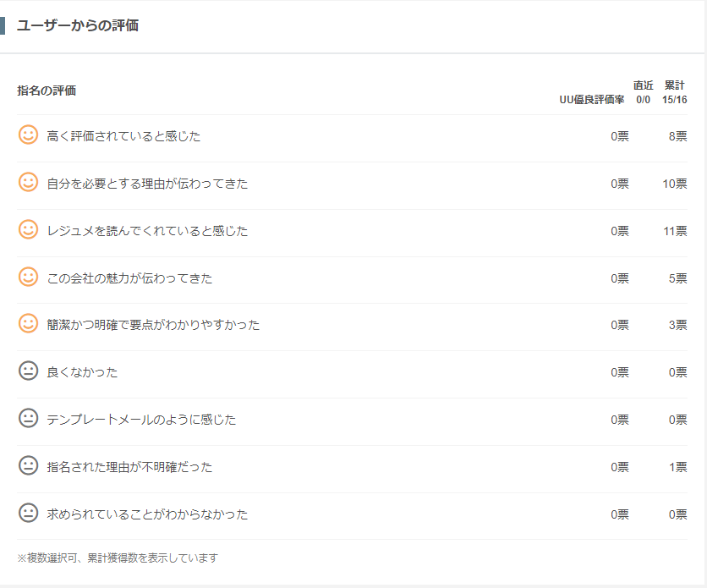Click the 直近 0/0 column header
Image resolution: width=707 pixels, height=588 pixels.
pyautogui.click(x=643, y=92)
